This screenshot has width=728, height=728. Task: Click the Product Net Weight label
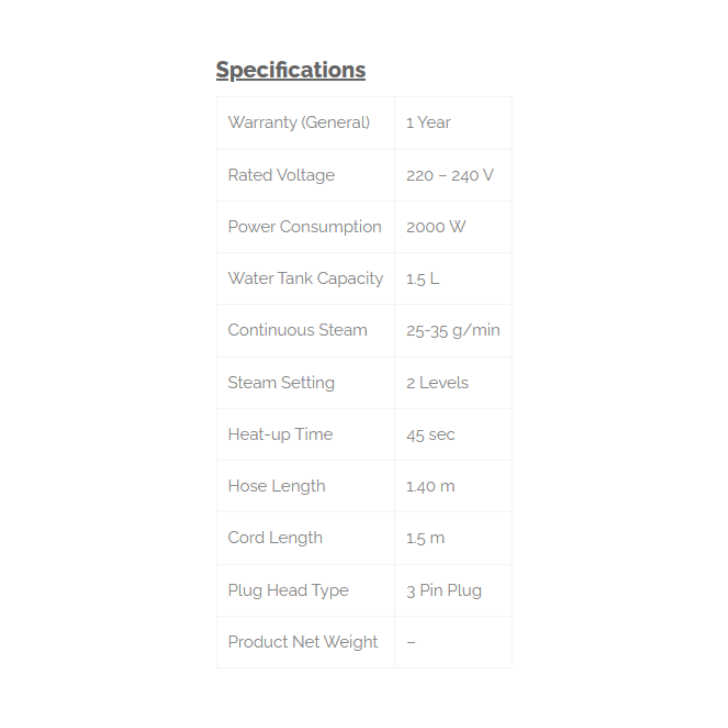[x=303, y=642]
